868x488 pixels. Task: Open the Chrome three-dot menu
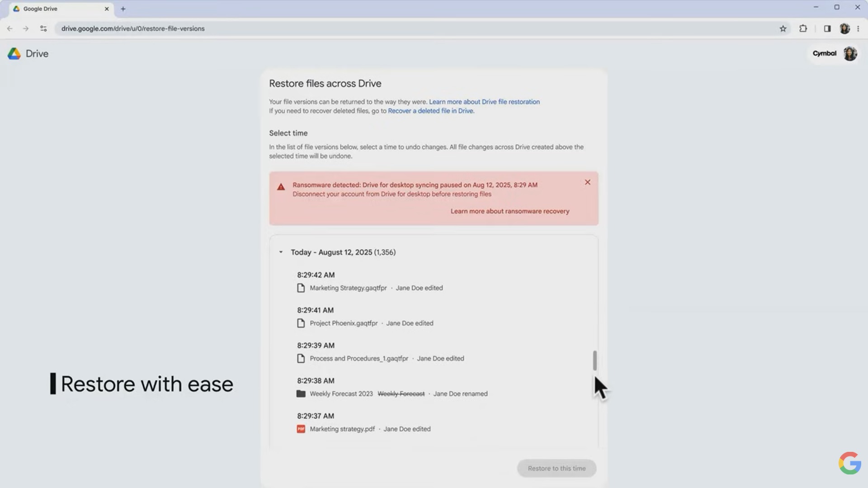(858, 28)
